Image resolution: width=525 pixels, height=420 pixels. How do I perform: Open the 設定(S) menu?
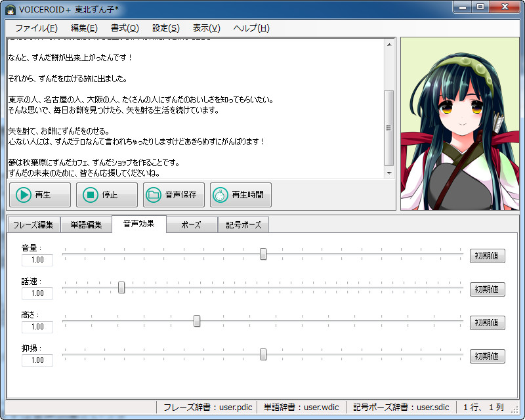(166, 28)
